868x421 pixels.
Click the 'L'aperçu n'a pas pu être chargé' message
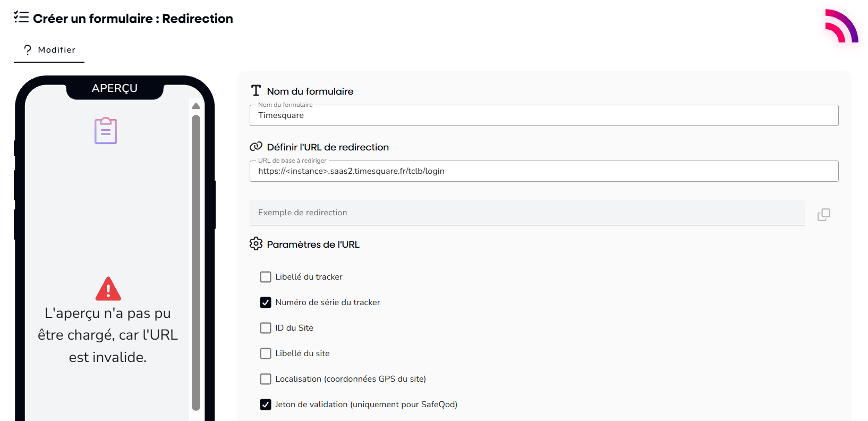coord(108,335)
